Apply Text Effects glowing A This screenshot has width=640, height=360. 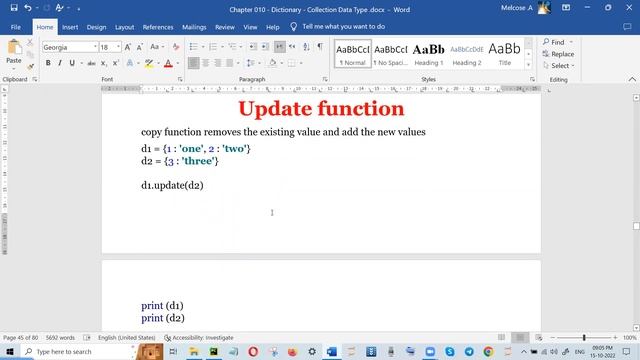click(x=130, y=63)
